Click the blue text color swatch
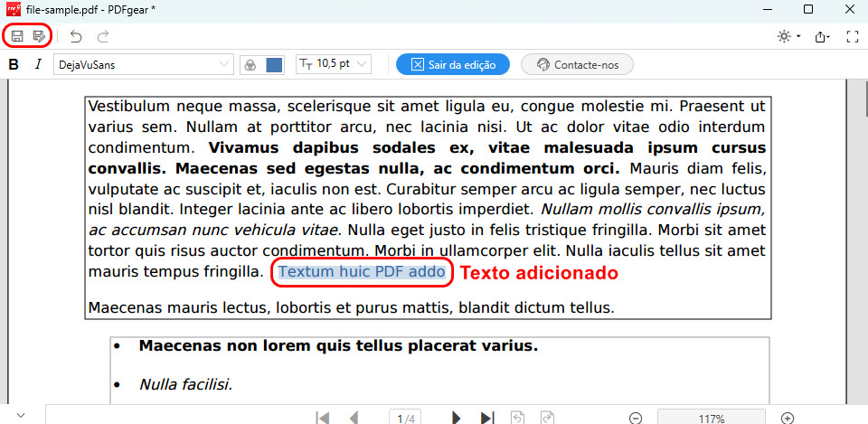The height and width of the screenshot is (424, 868). coord(275,65)
